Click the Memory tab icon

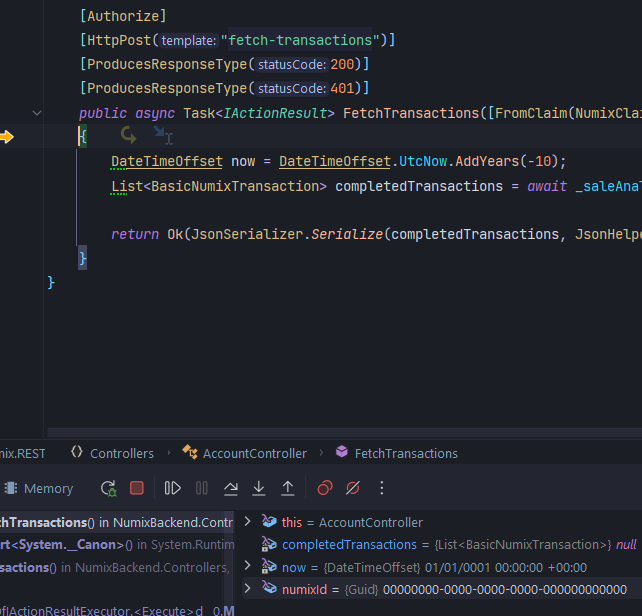tap(11, 488)
